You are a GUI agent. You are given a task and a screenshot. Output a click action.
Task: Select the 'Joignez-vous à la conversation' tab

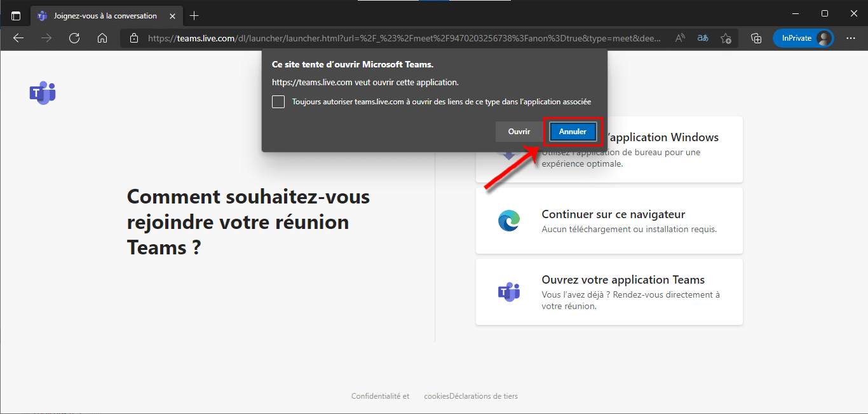point(106,16)
